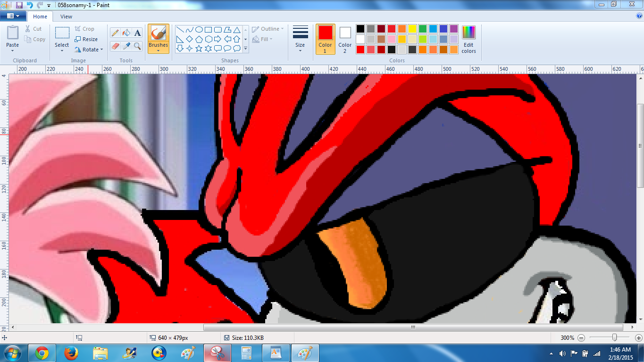The width and height of the screenshot is (644, 362).
Task: Open Google Chrome from the taskbar
Action: [x=42, y=353]
